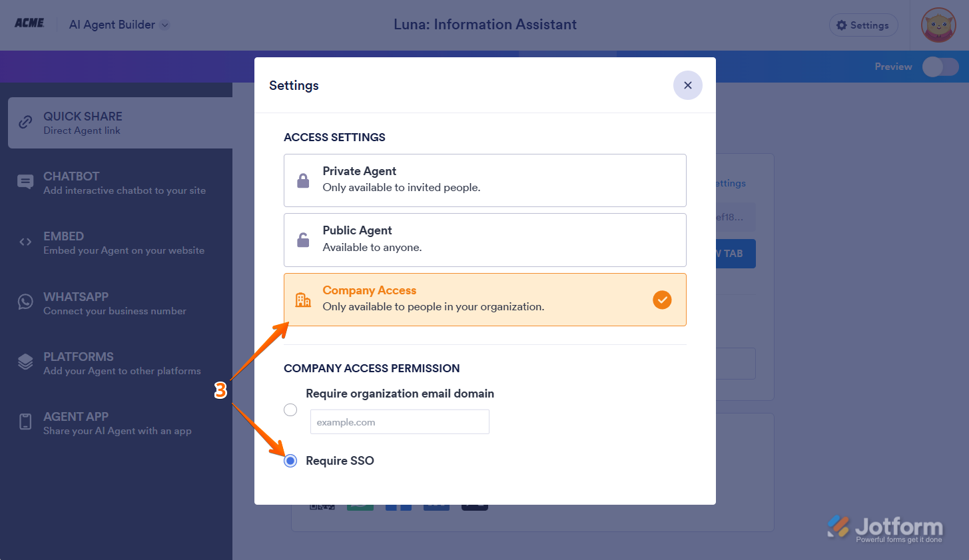Click the Platforms layers icon
The height and width of the screenshot is (560, 969).
[x=25, y=362]
